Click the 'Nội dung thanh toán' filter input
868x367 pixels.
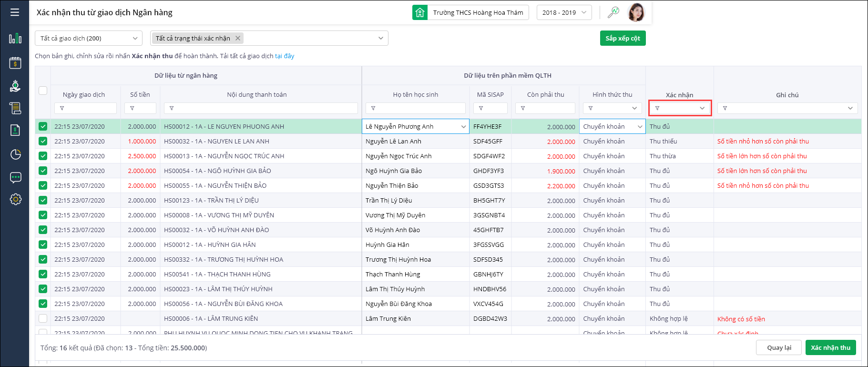coord(261,108)
